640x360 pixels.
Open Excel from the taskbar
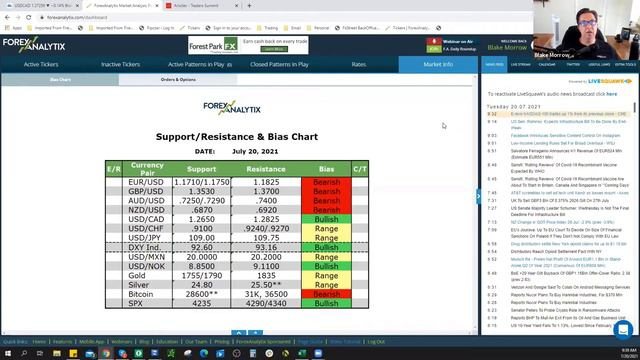[x=302, y=353]
